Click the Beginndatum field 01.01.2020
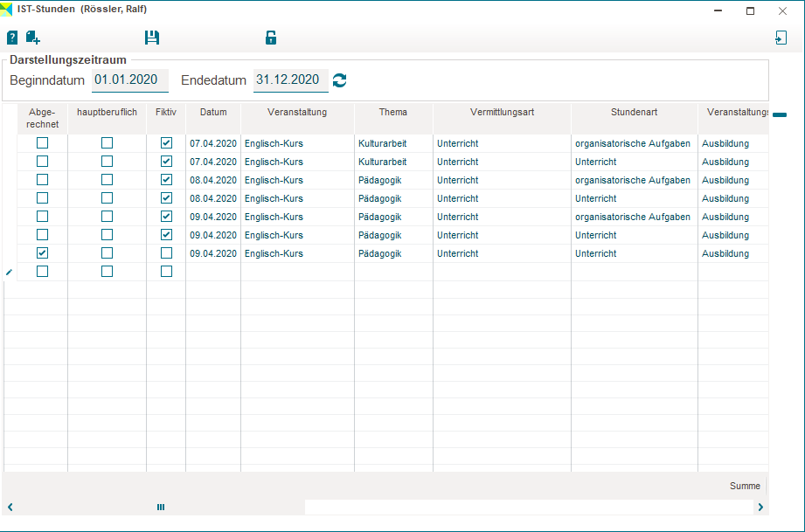The width and height of the screenshot is (805, 532). [130, 80]
